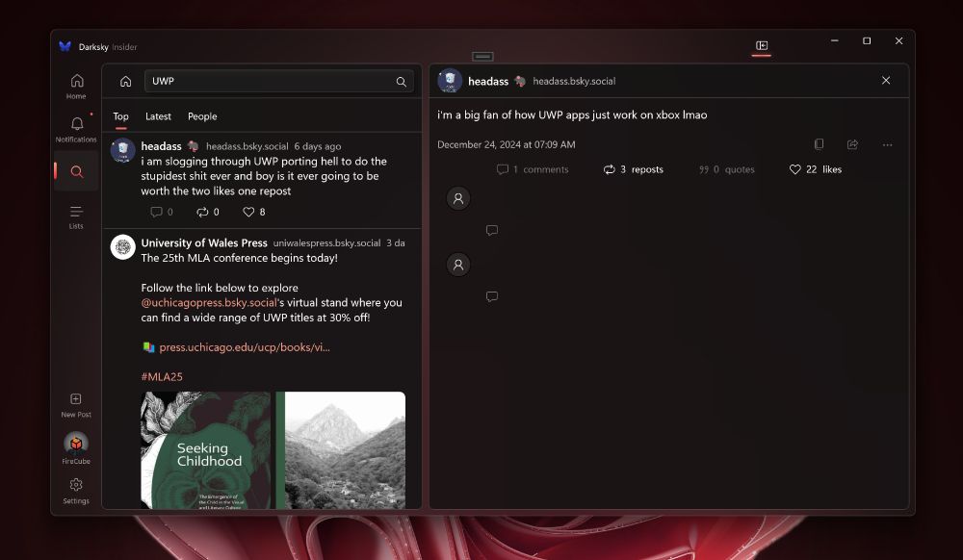Toggle the side panel layout icon in title bar
This screenshot has width=963, height=560.
(762, 45)
